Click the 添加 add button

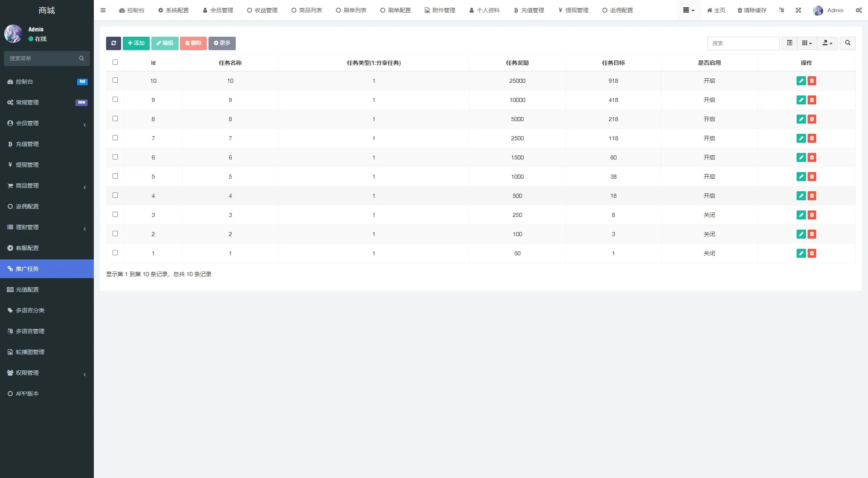click(x=136, y=43)
